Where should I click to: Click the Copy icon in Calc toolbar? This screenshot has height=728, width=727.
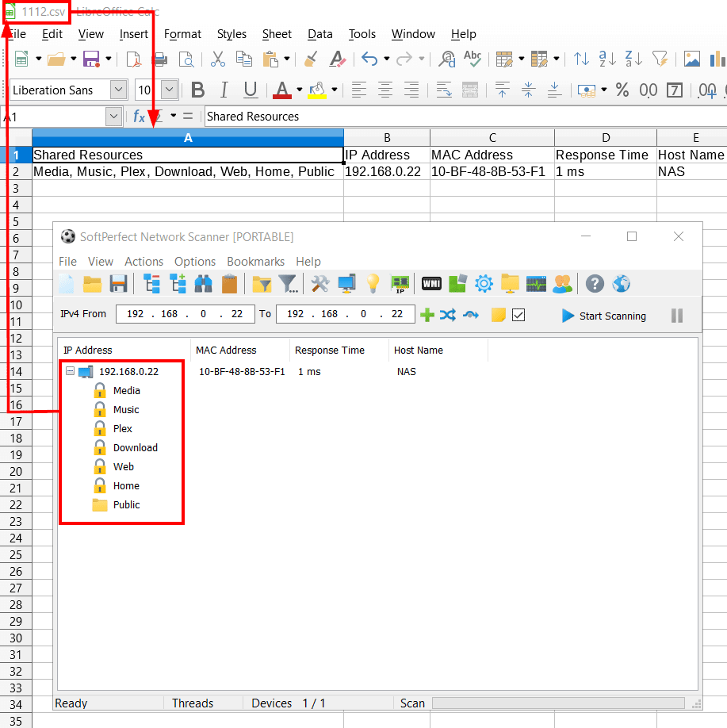[243, 59]
